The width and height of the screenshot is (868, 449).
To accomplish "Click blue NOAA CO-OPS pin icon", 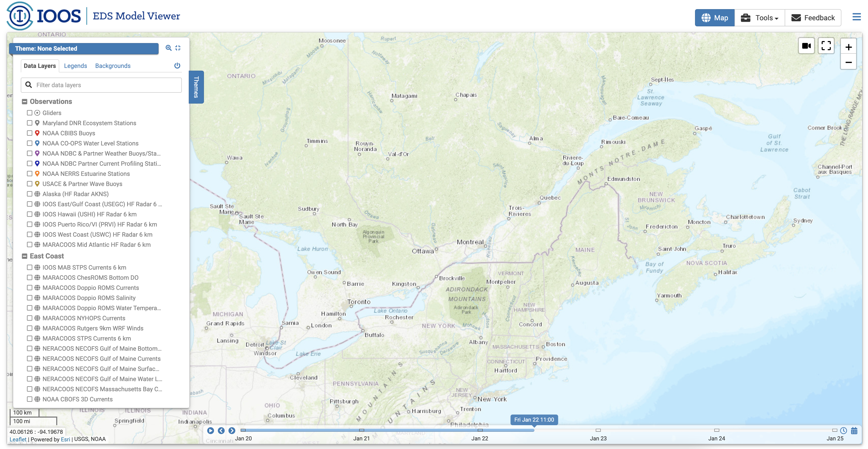I will pos(37,143).
